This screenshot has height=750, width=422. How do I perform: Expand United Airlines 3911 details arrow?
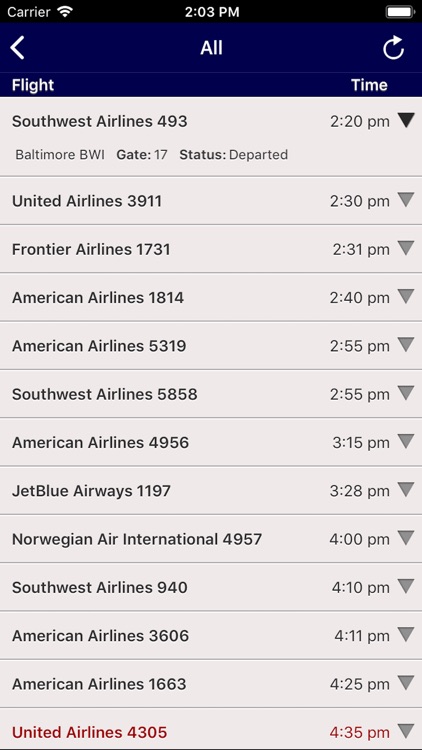[x=406, y=200]
